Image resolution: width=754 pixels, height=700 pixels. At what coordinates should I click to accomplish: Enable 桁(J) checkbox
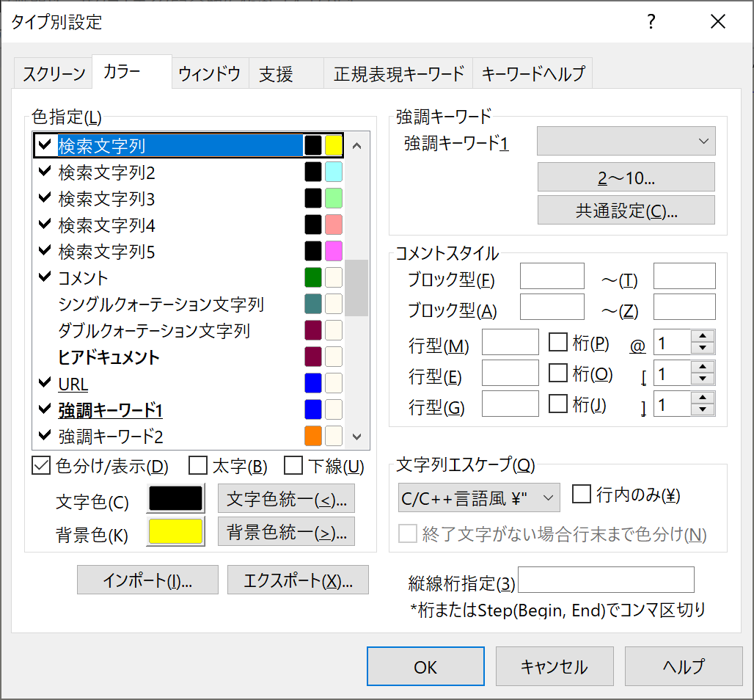point(558,404)
